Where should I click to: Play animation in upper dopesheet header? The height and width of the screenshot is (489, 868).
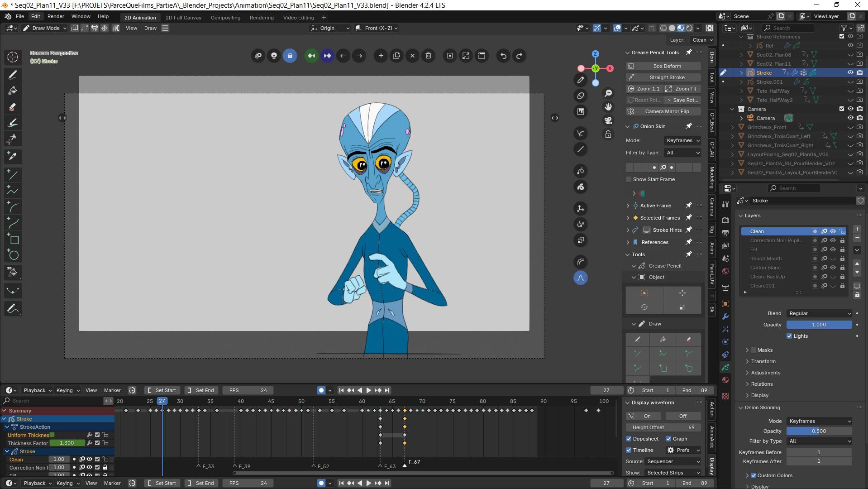(x=368, y=390)
